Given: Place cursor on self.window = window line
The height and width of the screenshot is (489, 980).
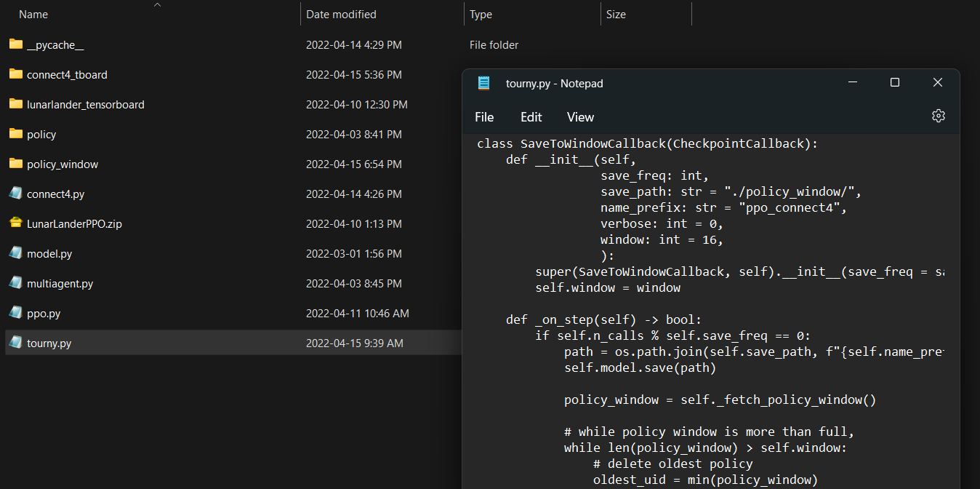Looking at the screenshot, I should (608, 288).
